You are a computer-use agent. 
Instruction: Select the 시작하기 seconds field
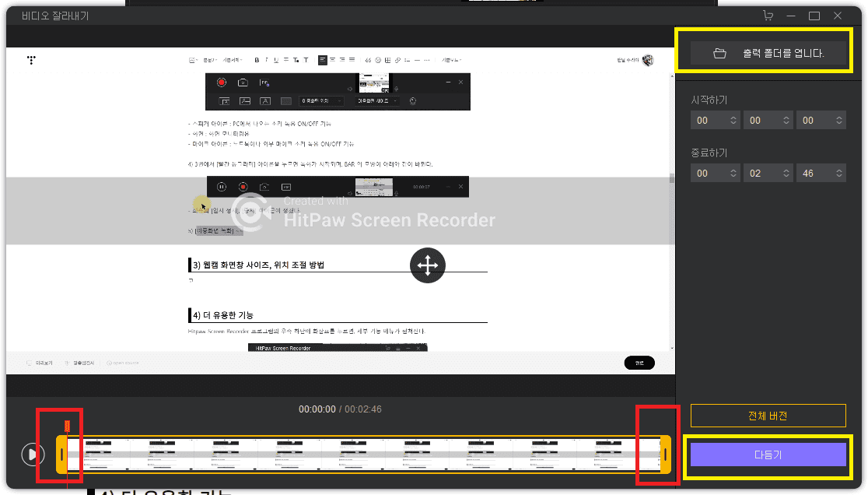point(821,120)
